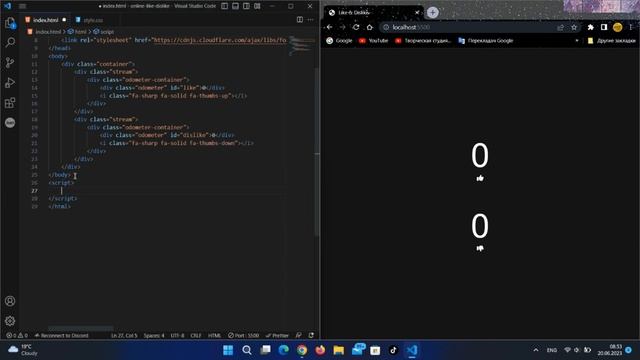Go to the browser home page
The image size is (640, 360).
point(369,27)
